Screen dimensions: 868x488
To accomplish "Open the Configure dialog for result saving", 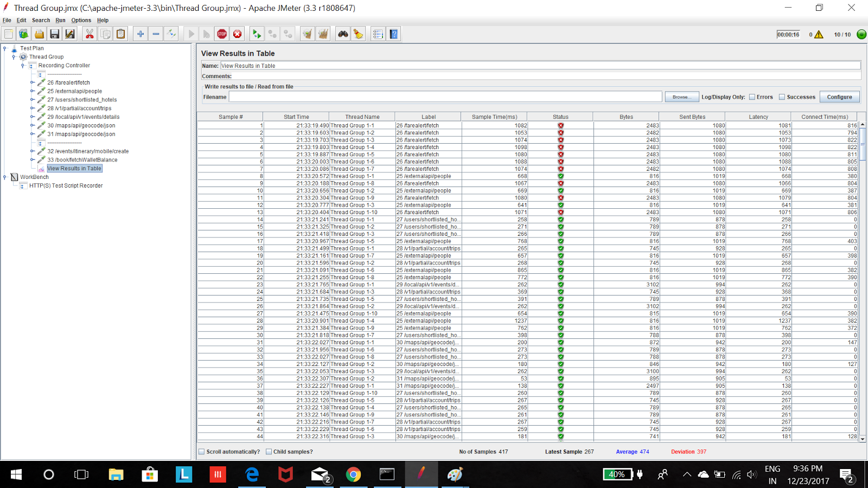I will point(839,97).
